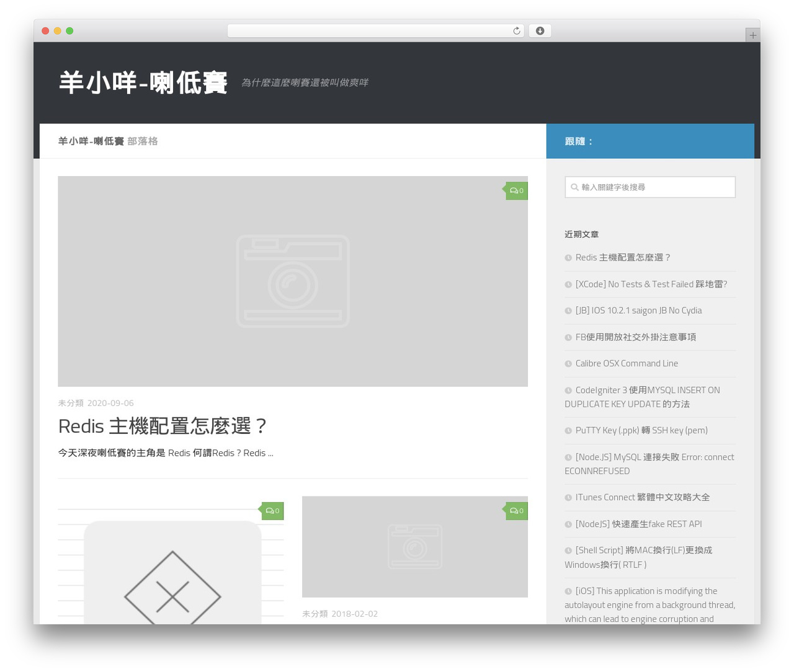The height and width of the screenshot is (672, 794).
Task: Click the tagline 為什麼這麼喇賽還被叫做爽咩
Action: [305, 82]
